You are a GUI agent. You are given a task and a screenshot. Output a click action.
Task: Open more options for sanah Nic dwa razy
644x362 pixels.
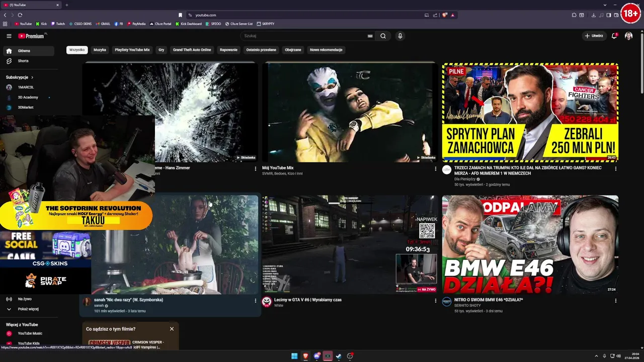tap(255, 301)
